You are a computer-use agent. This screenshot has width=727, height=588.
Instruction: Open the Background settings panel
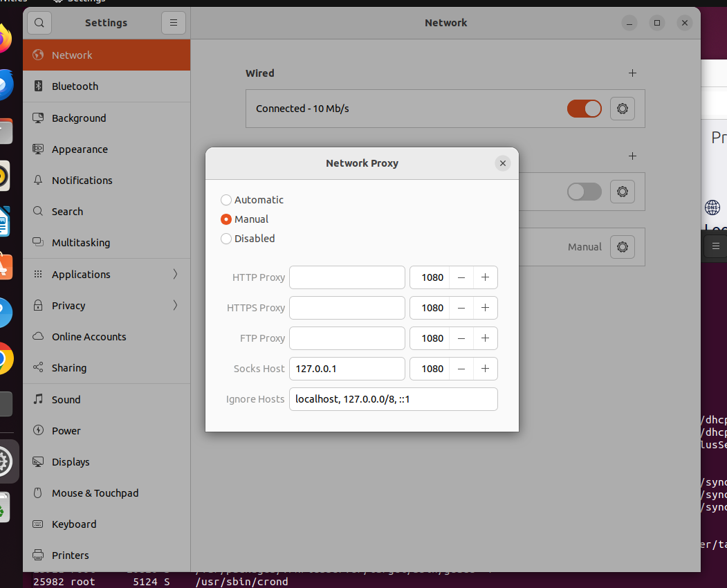(x=107, y=118)
